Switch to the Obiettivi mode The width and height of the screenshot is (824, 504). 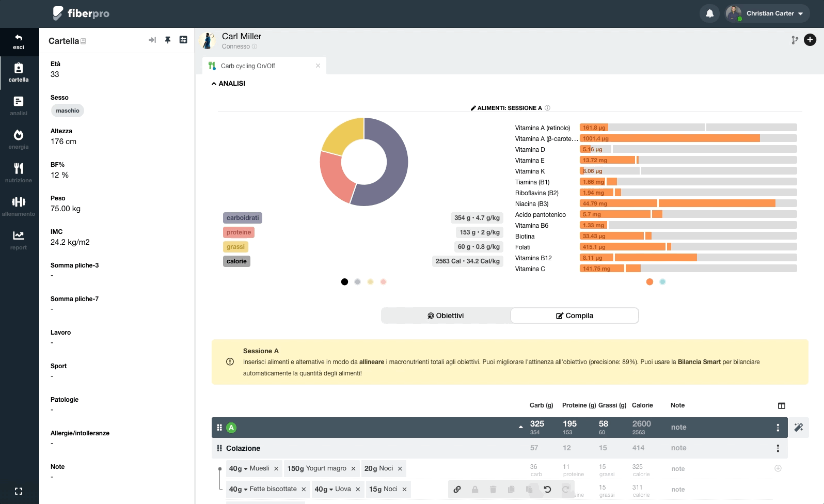(x=446, y=316)
